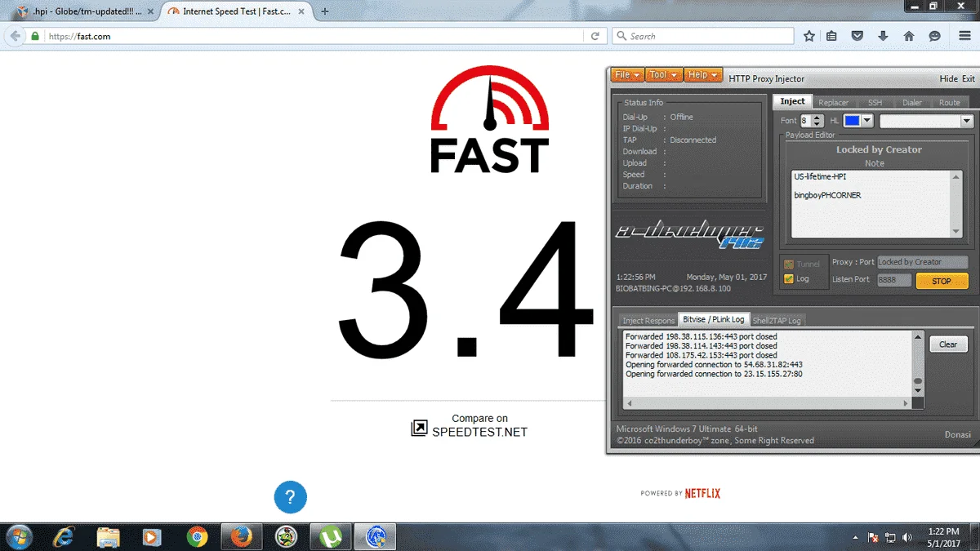Click the taskbar clock showing 1:22 PM
The image size is (980, 551).
pos(943,536)
